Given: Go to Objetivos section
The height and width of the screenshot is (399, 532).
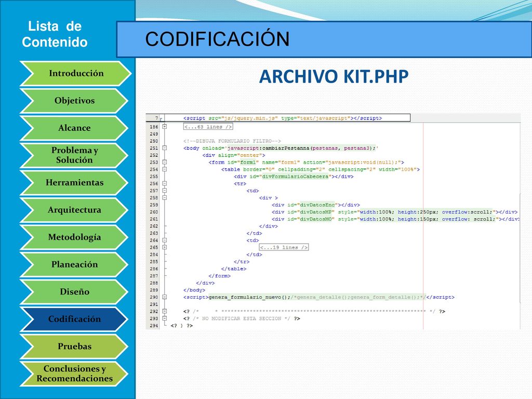Looking at the screenshot, I should click(74, 101).
